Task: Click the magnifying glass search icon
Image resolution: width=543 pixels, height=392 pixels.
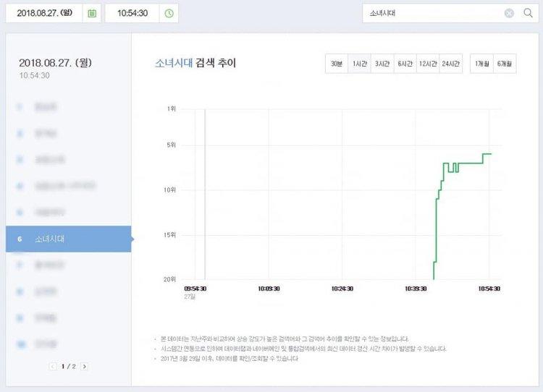Action: [x=528, y=13]
